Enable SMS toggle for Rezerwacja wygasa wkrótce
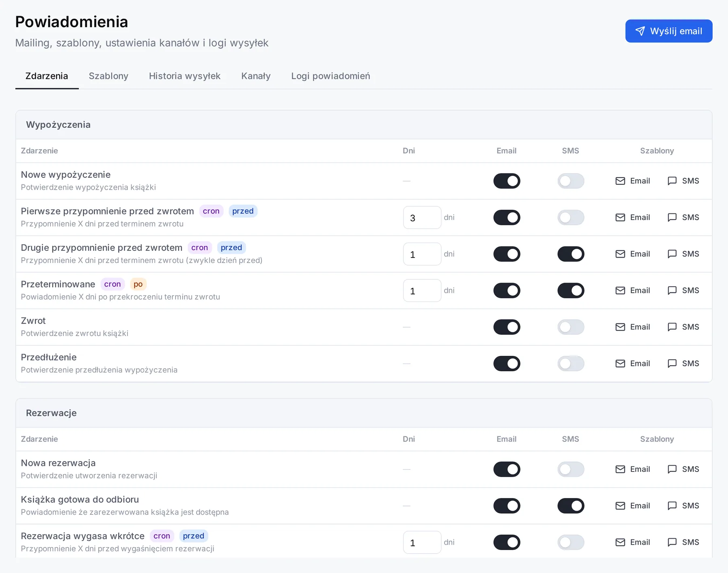728x573 pixels. click(571, 542)
